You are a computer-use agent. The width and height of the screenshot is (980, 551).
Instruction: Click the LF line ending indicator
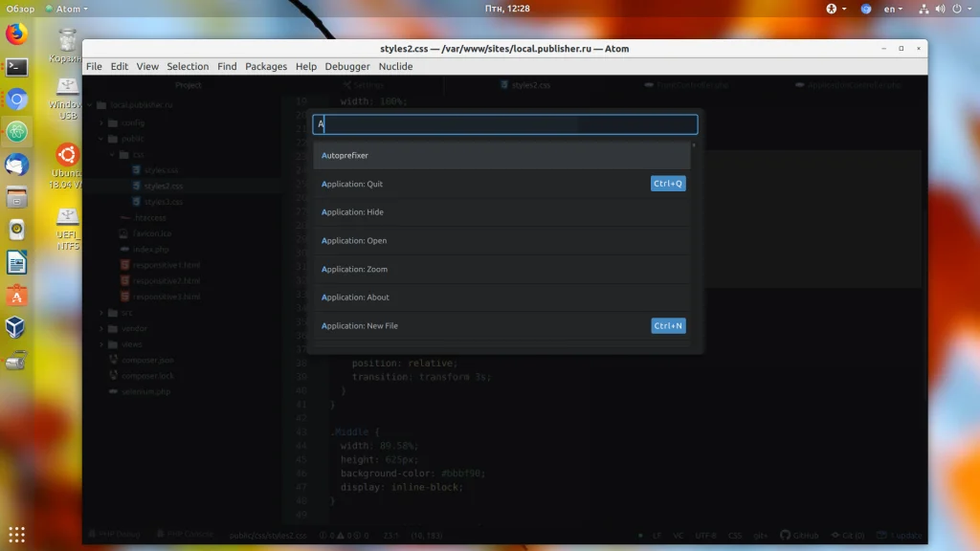pos(657,536)
